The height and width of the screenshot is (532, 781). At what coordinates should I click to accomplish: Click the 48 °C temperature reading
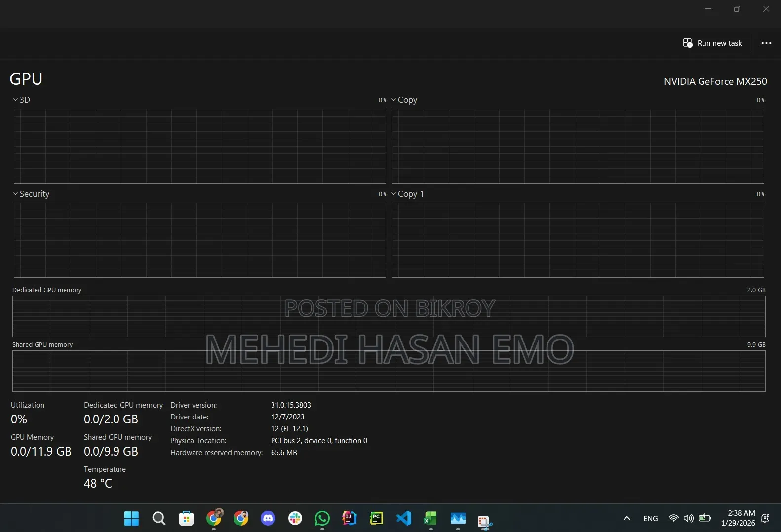98,483
